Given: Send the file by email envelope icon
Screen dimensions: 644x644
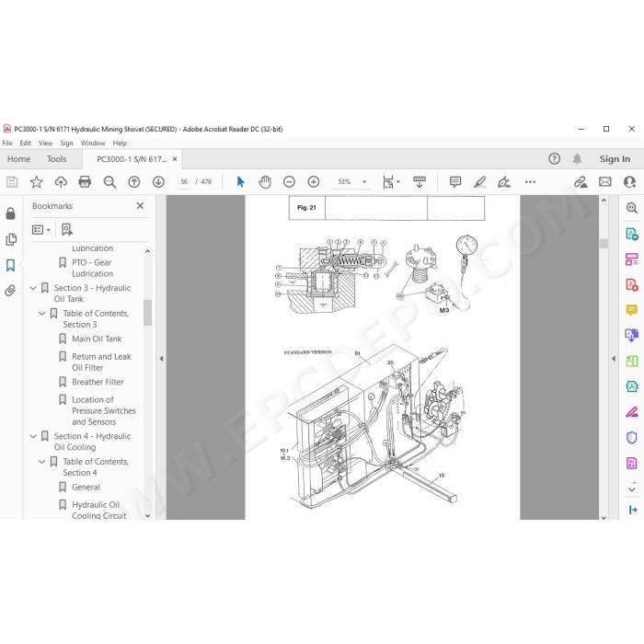Looking at the screenshot, I should click(x=605, y=181).
